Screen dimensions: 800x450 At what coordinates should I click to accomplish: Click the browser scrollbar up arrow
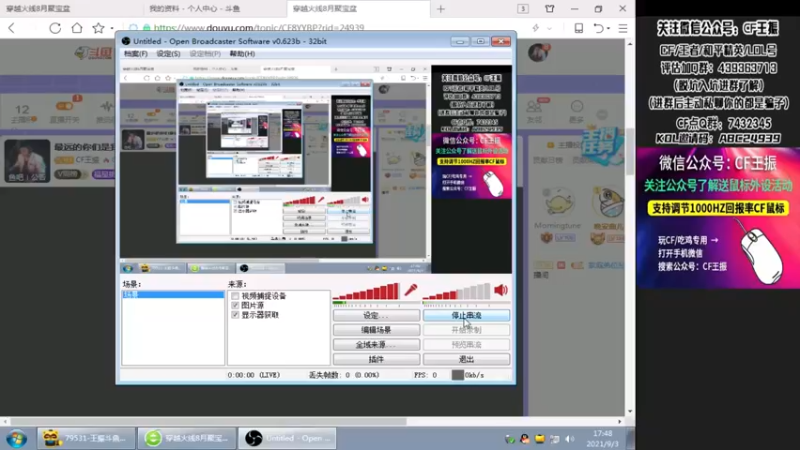point(630,44)
